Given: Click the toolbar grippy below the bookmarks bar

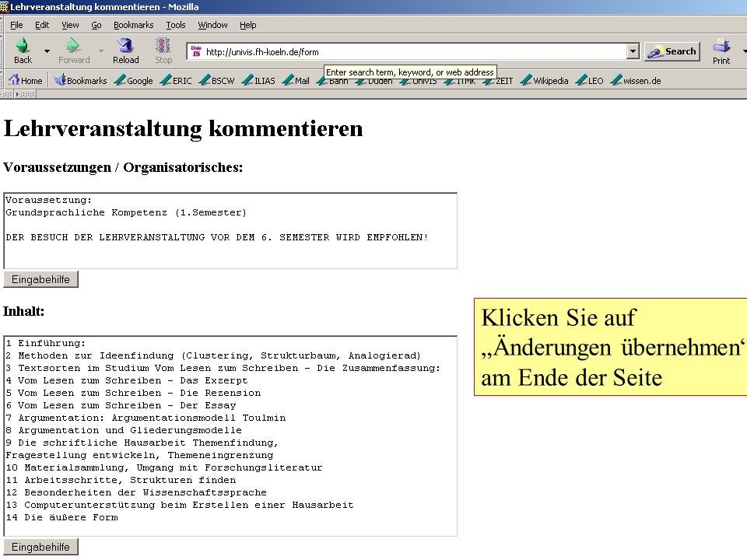Looking at the screenshot, I should click(x=24, y=94).
